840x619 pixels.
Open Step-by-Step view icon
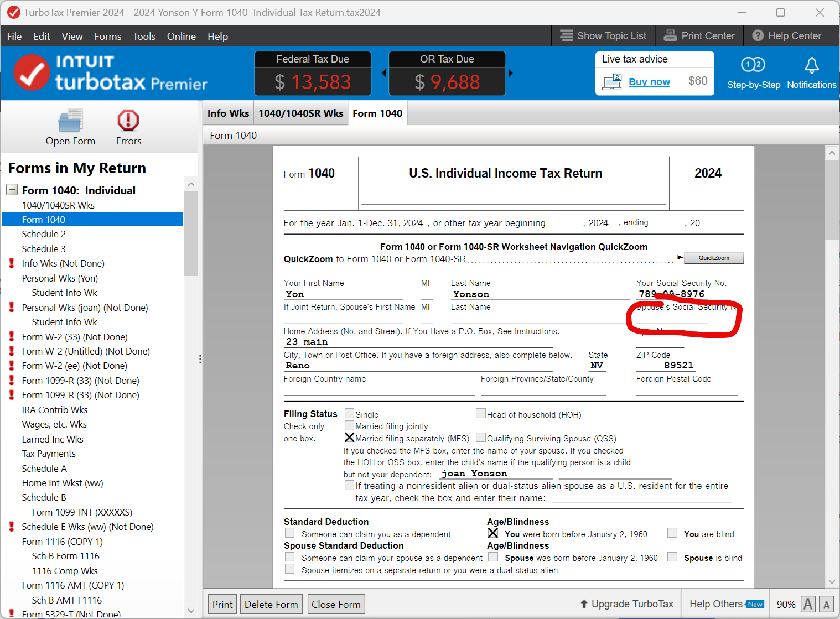coord(753,65)
